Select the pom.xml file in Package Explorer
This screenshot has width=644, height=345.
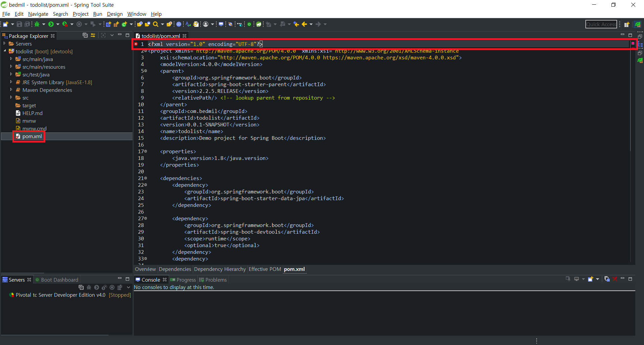[x=32, y=136]
